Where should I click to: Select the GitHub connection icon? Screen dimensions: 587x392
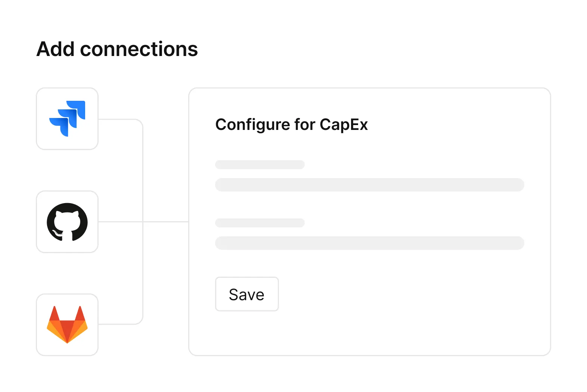pos(67,222)
